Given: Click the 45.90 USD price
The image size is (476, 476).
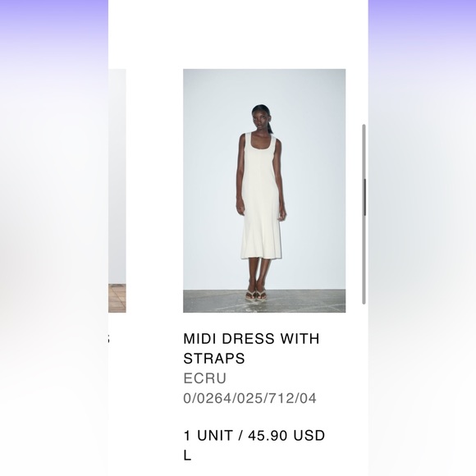Looking at the screenshot, I should point(286,435).
